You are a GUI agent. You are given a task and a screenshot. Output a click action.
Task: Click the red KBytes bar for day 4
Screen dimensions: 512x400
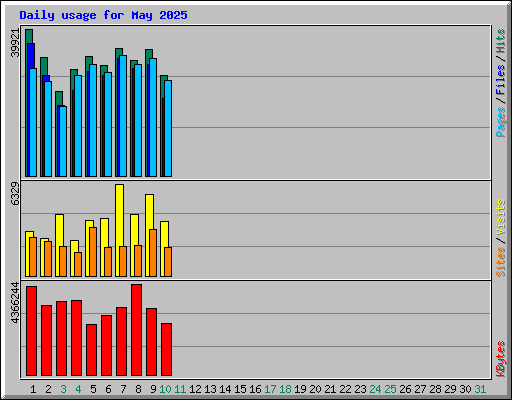click(76, 338)
